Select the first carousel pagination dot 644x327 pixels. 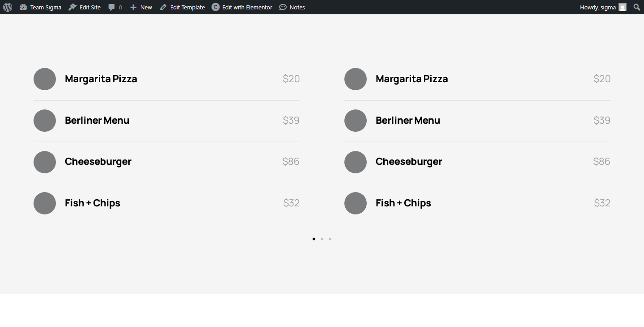[314, 239]
